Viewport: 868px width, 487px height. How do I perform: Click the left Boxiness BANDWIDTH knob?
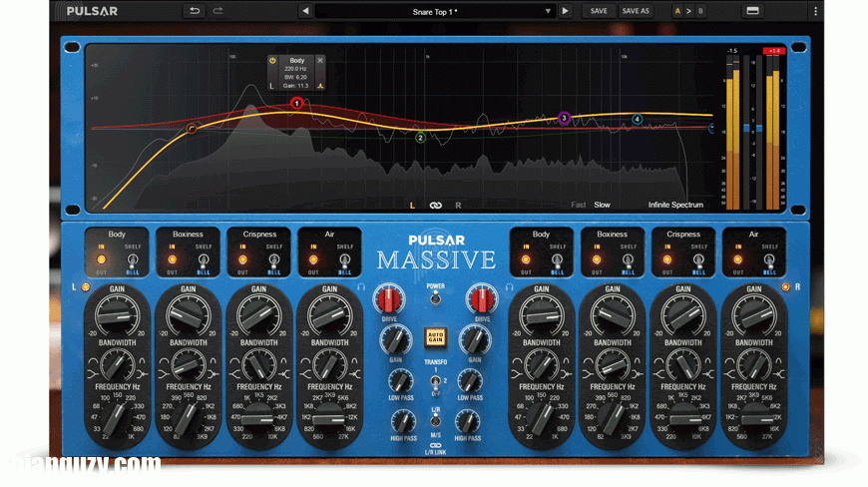pyautogui.click(x=189, y=364)
